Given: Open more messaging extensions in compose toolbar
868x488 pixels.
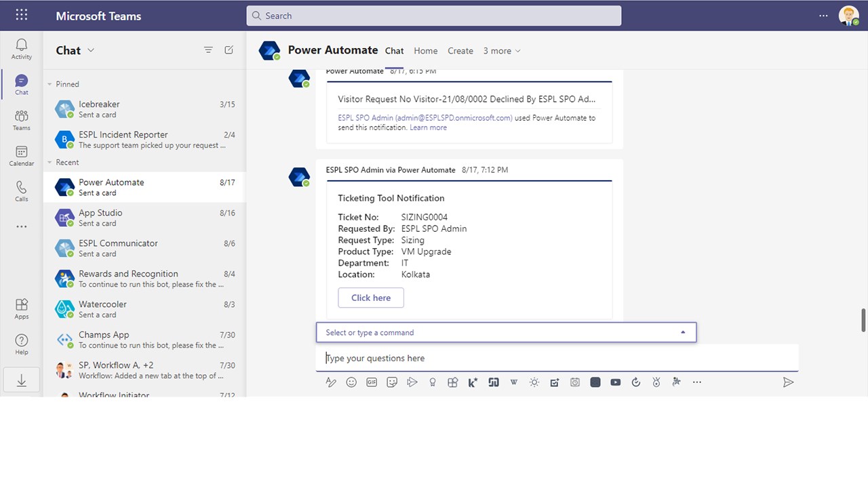Looking at the screenshot, I should click(x=697, y=382).
